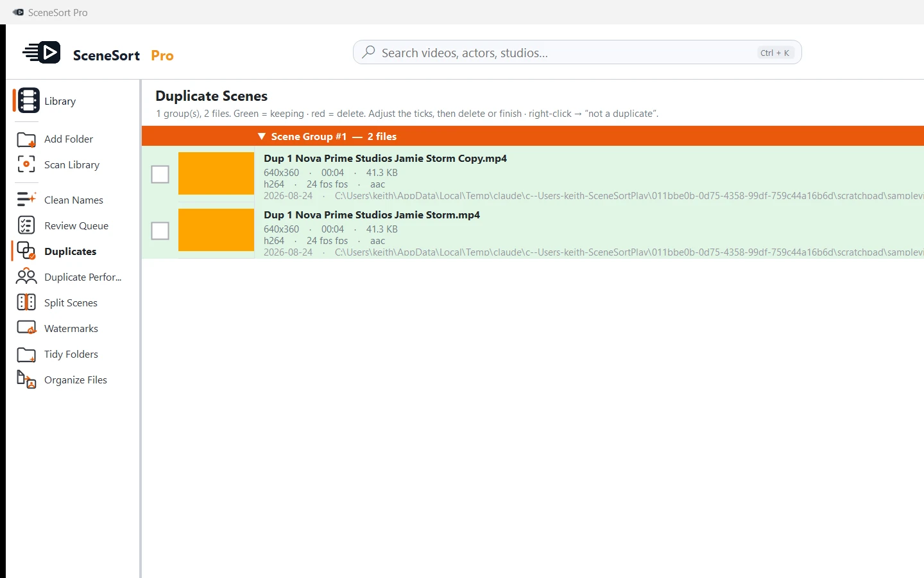924x578 pixels.
Task: Open thumbnail of Dup 1 Nova Prime Studios Jamie Storm.mp4
Action: (216, 230)
